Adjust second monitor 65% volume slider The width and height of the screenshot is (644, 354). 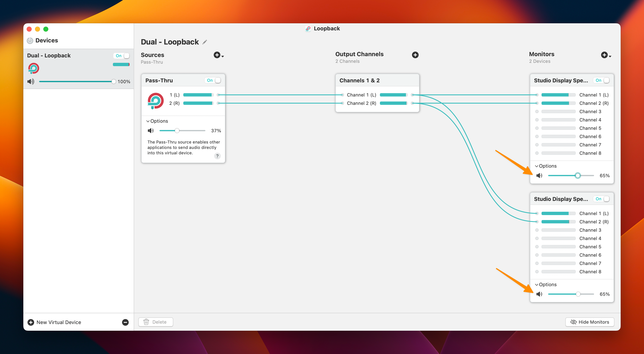[571, 294]
